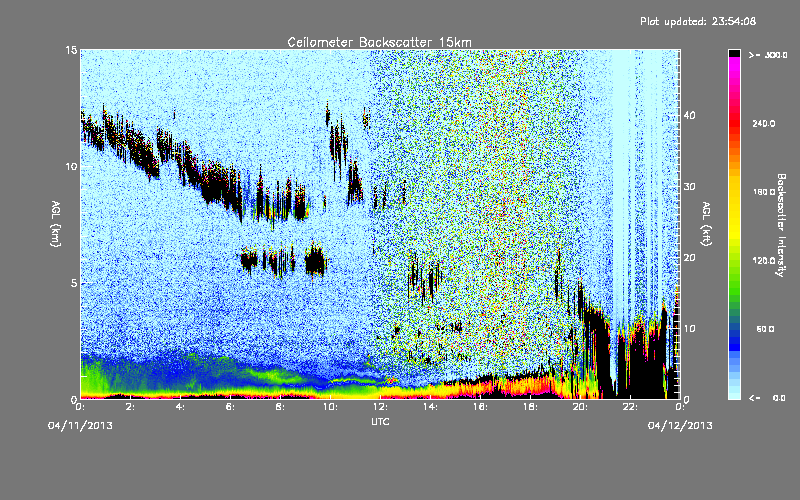This screenshot has height=500, width=800.
Task: Click the 30 kft tick label
Action: pyautogui.click(x=689, y=187)
